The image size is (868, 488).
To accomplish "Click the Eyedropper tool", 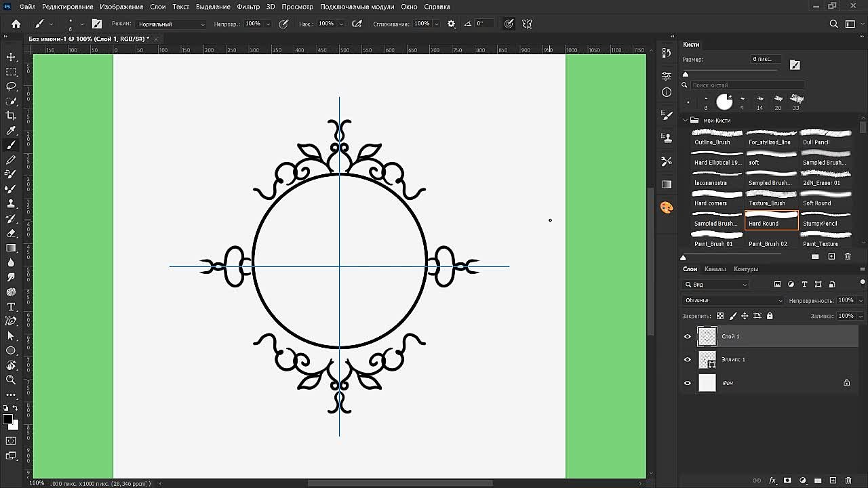I will click(11, 131).
